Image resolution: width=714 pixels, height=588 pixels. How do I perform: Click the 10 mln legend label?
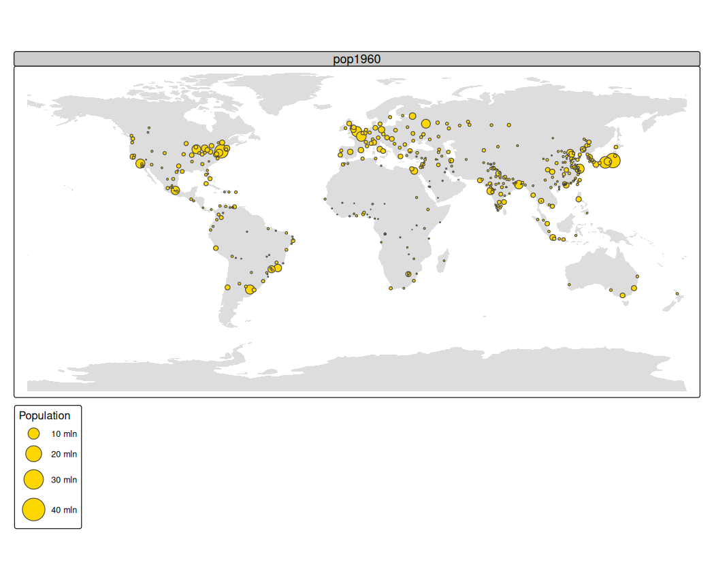[x=64, y=434]
